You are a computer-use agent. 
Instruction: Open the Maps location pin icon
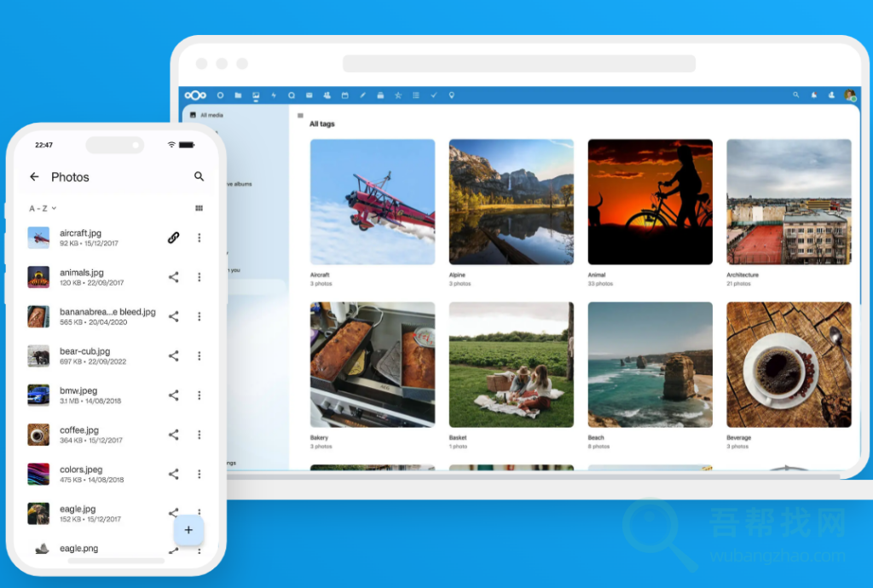pyautogui.click(x=452, y=95)
